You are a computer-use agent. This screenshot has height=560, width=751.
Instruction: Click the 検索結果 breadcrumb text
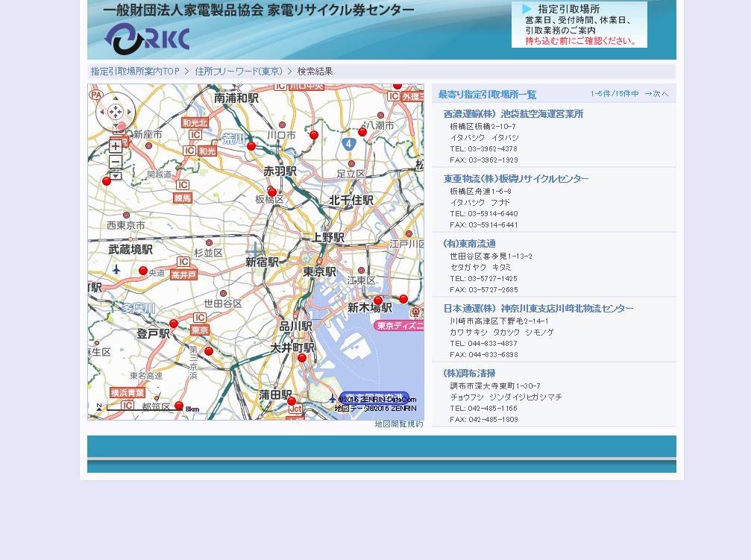coord(315,72)
